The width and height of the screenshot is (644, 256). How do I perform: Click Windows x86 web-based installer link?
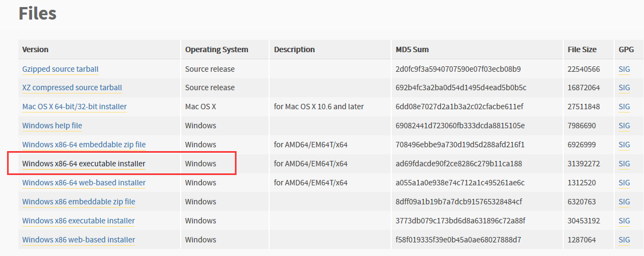[x=79, y=240]
